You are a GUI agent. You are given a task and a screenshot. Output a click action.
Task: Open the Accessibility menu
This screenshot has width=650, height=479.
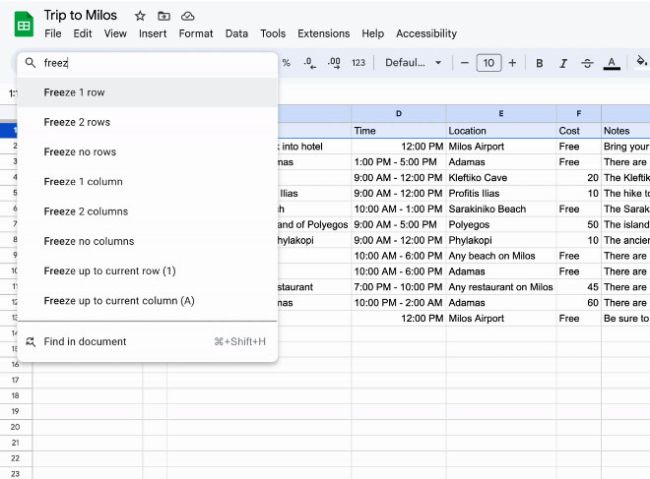pos(427,34)
